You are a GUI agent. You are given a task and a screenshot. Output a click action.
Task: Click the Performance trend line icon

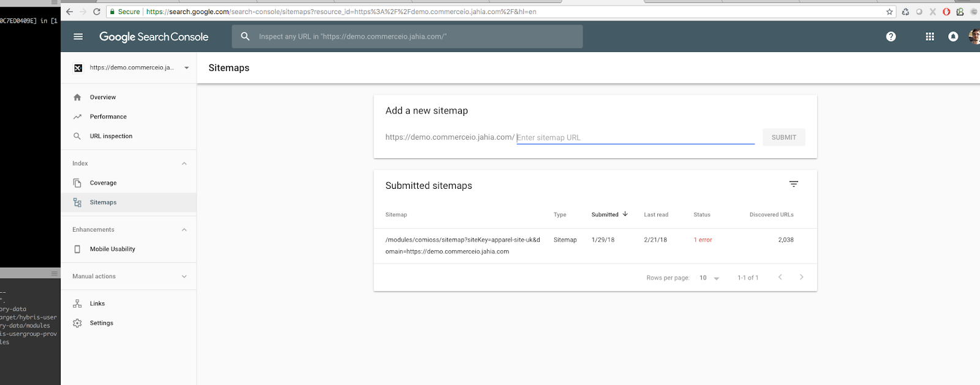pos(77,116)
